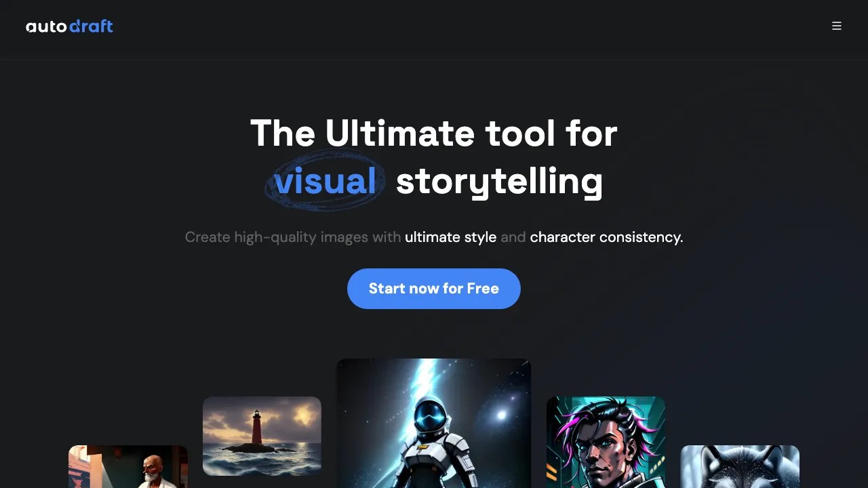Viewport: 868px width, 488px height.
Task: Click the highlighted ultimate style text
Action: pyautogui.click(x=450, y=237)
